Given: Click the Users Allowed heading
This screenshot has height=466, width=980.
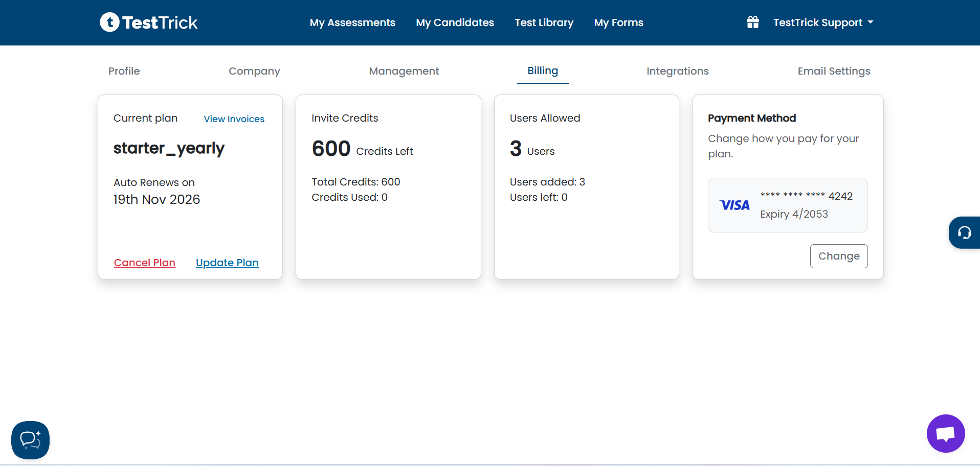Looking at the screenshot, I should pos(545,118).
